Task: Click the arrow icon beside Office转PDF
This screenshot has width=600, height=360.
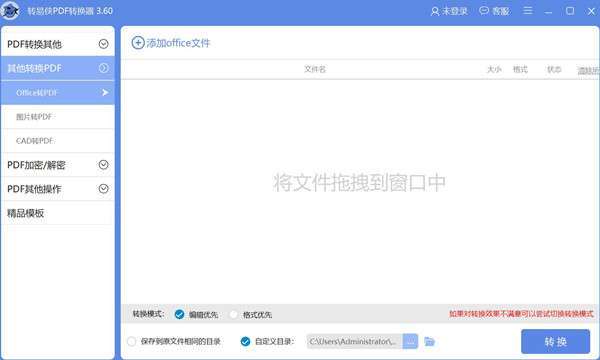Action: (x=105, y=93)
